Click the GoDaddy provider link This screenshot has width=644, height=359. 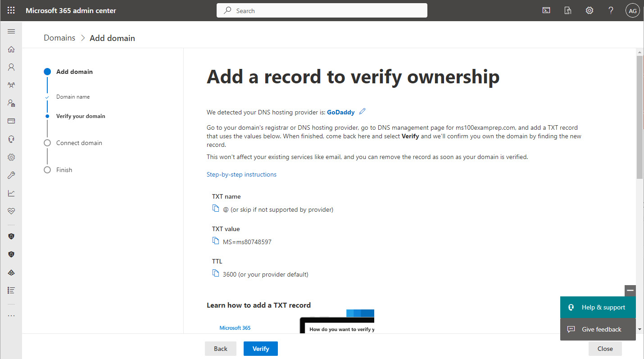(341, 112)
